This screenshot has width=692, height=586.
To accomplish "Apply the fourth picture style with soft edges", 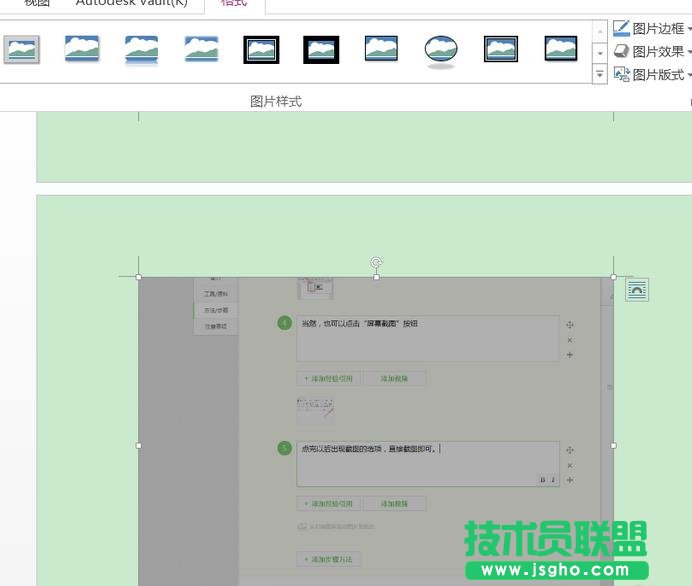I will point(201,49).
